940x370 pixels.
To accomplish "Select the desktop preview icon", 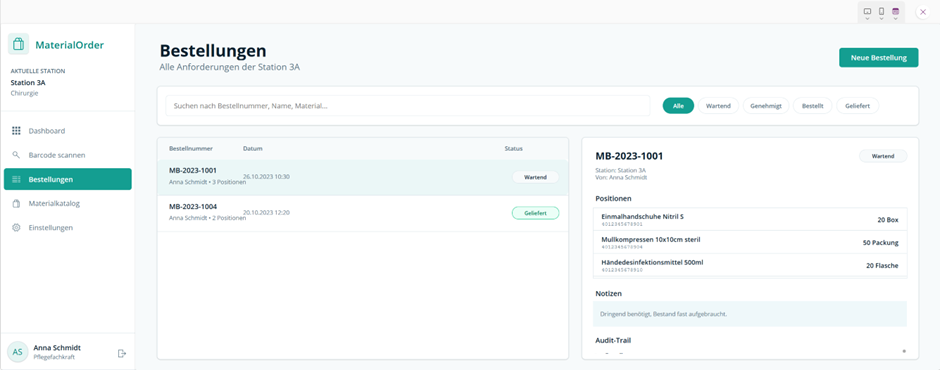I will (x=867, y=11).
